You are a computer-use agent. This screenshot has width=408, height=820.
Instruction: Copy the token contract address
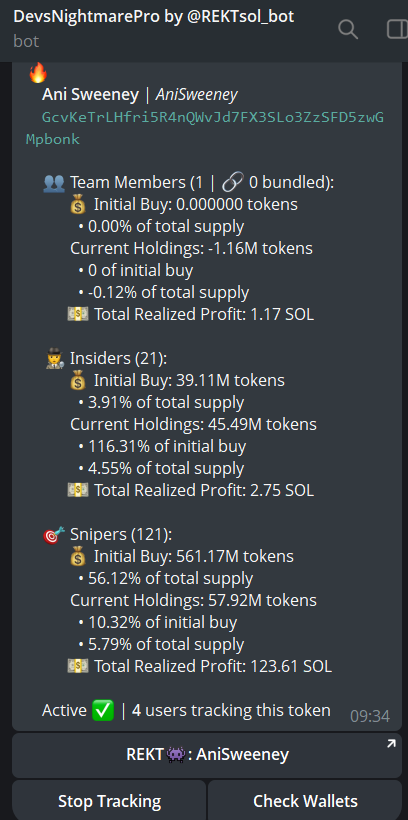pyautogui.click(x=205, y=128)
